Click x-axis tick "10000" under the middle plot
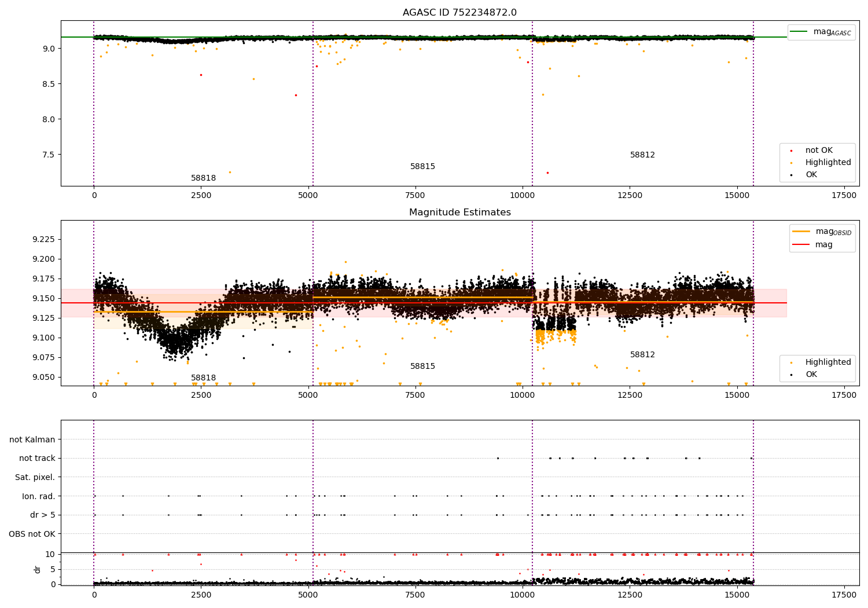This screenshot has width=868, height=608. [523, 395]
